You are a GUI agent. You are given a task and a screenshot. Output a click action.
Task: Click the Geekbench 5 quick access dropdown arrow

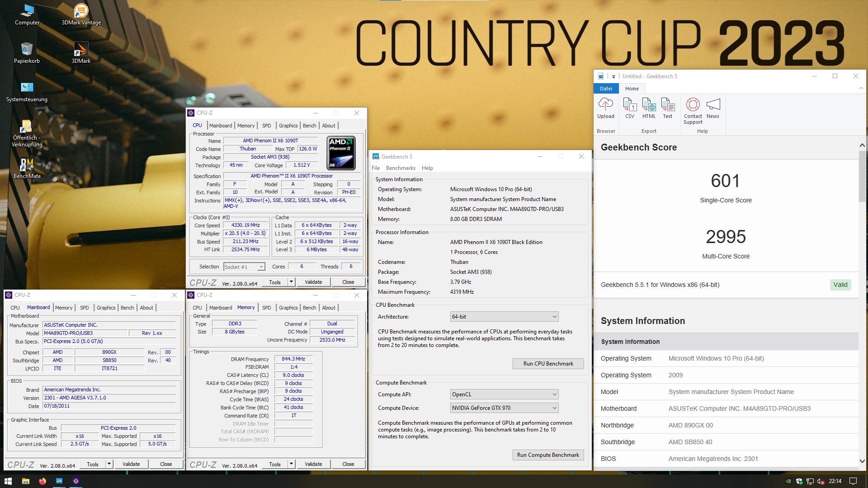click(613, 76)
